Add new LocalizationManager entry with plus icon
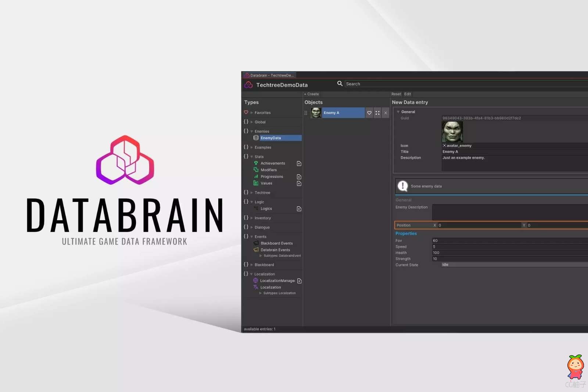The width and height of the screenshot is (588, 392). click(x=300, y=281)
